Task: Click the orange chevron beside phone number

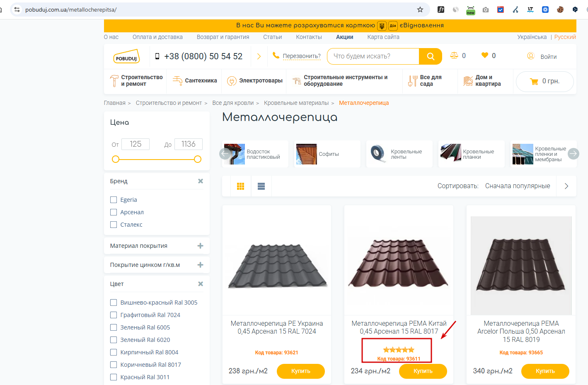Action: (x=259, y=56)
